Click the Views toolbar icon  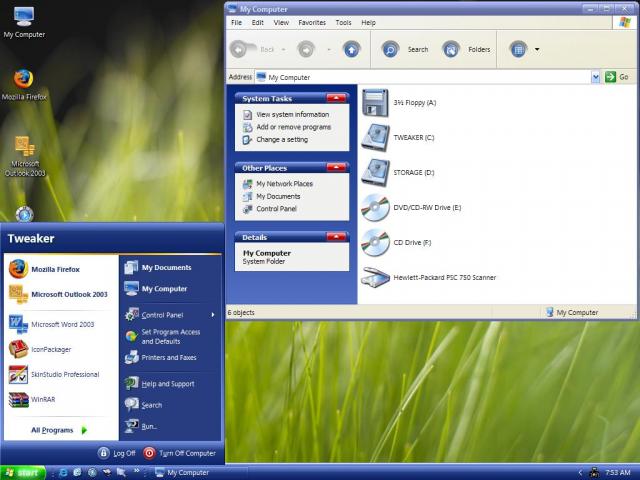coord(518,50)
